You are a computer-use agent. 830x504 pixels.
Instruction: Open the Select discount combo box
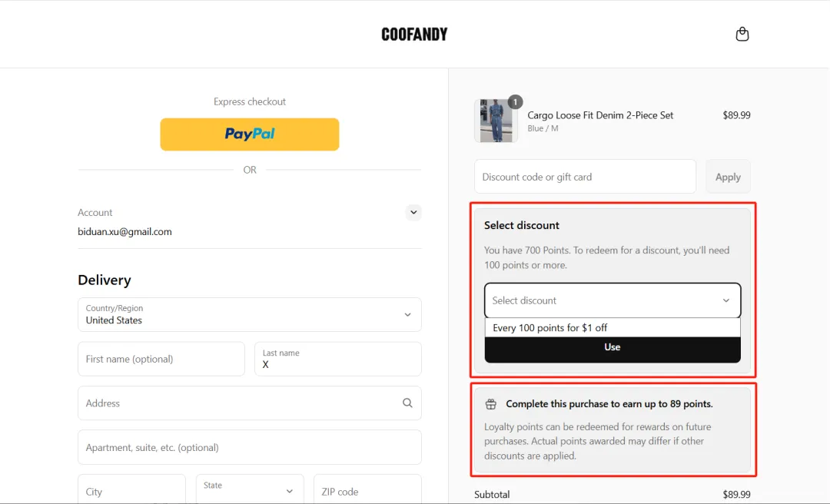click(x=613, y=300)
